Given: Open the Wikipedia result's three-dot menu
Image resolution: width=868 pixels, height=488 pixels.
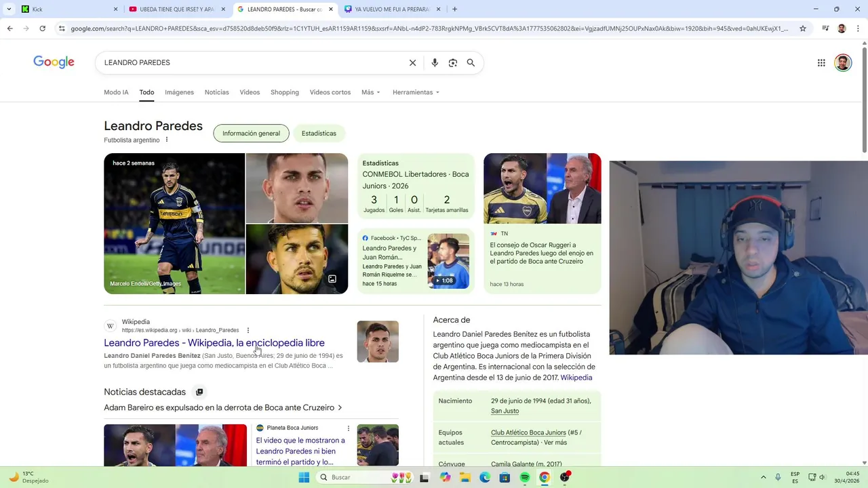Looking at the screenshot, I should 248,330.
